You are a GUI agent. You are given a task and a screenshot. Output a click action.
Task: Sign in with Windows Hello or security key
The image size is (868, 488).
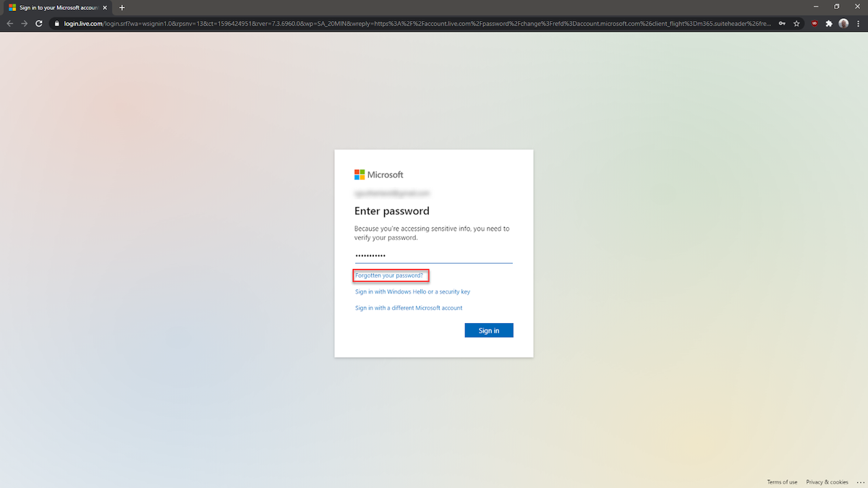(412, 291)
